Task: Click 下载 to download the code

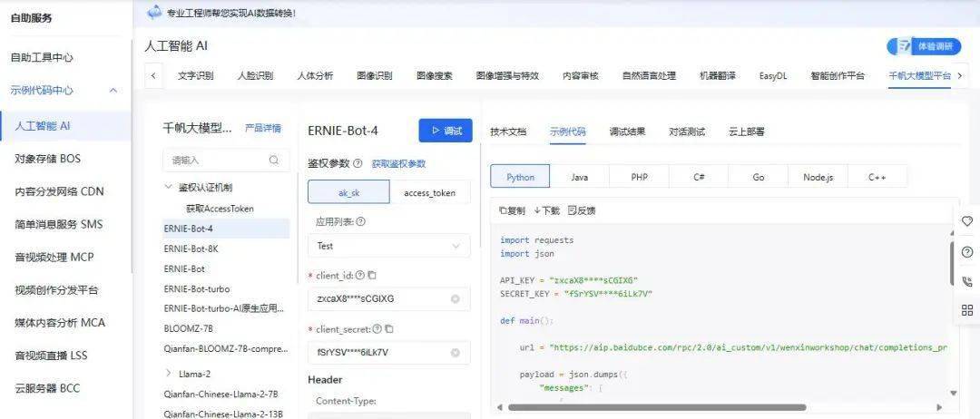Action: [547, 210]
